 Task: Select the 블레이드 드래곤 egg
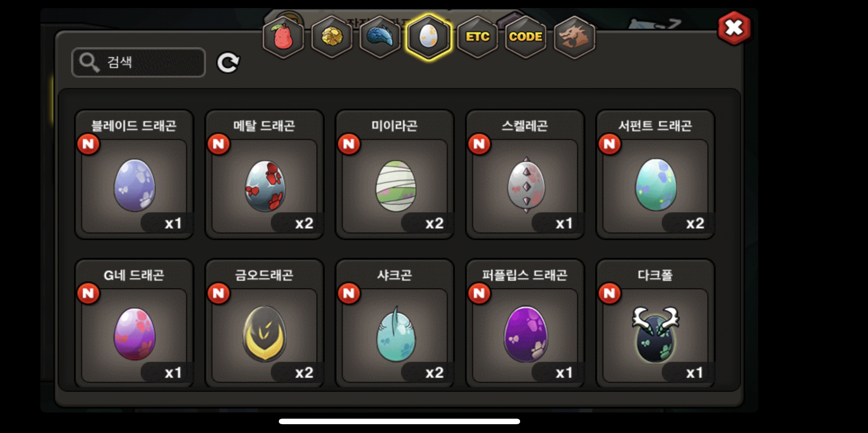134,175
